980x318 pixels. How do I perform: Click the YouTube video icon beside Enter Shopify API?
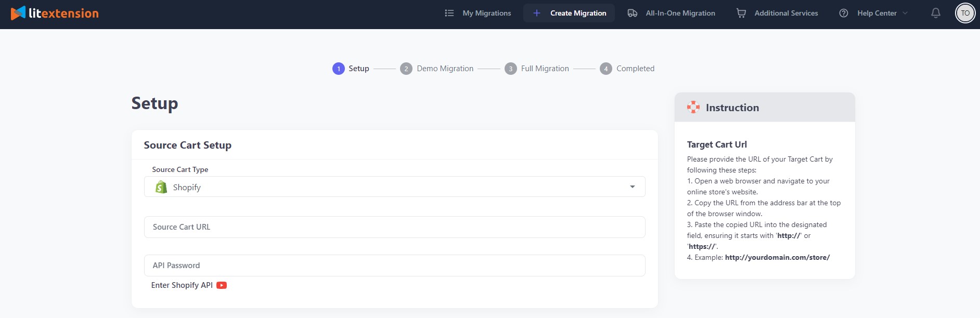(x=222, y=285)
